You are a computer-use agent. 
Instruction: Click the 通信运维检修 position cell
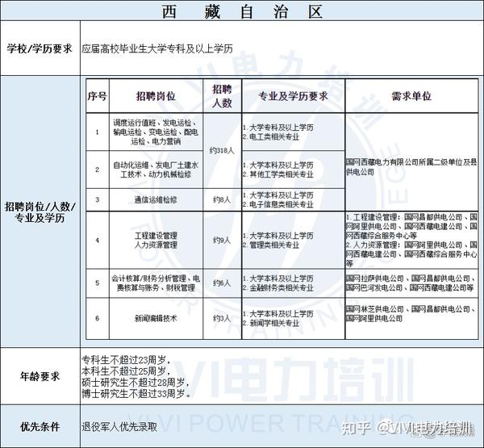(x=156, y=200)
